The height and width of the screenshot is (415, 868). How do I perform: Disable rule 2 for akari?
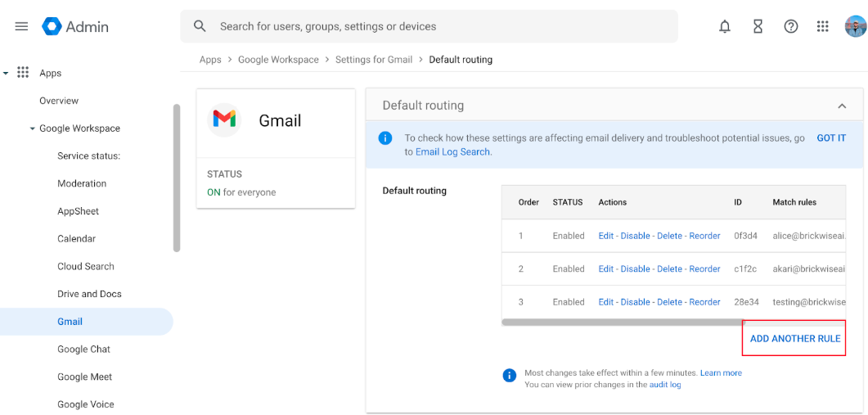point(635,268)
